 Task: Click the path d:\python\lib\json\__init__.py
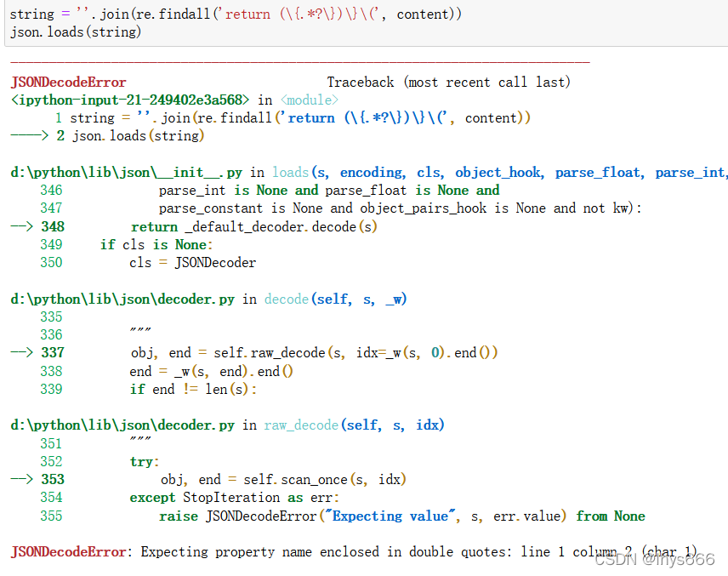126,173
